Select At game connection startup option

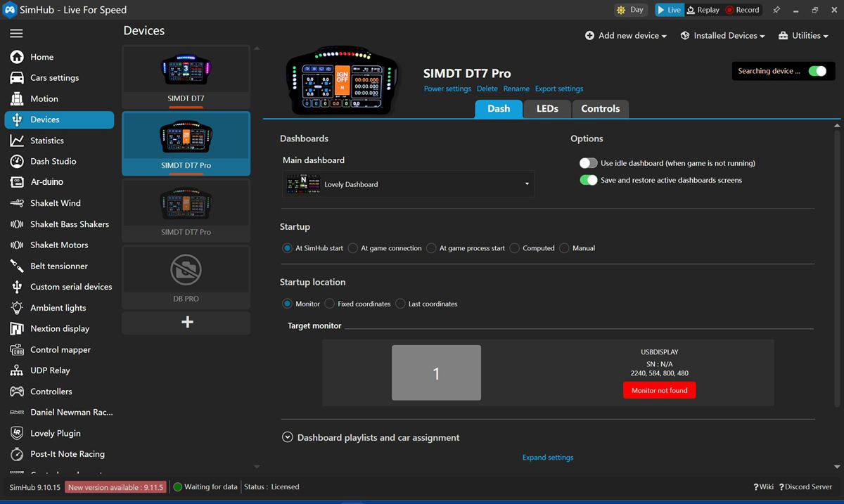tap(353, 248)
